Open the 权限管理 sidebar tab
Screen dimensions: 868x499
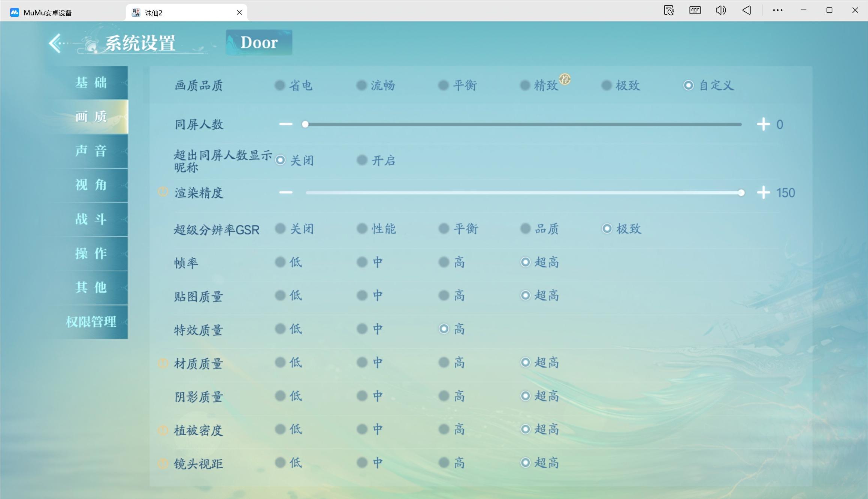(91, 322)
